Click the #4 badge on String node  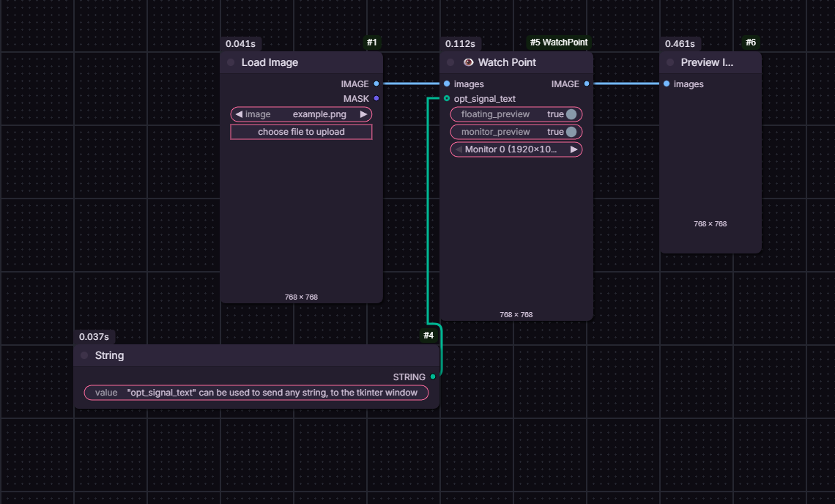click(x=428, y=335)
